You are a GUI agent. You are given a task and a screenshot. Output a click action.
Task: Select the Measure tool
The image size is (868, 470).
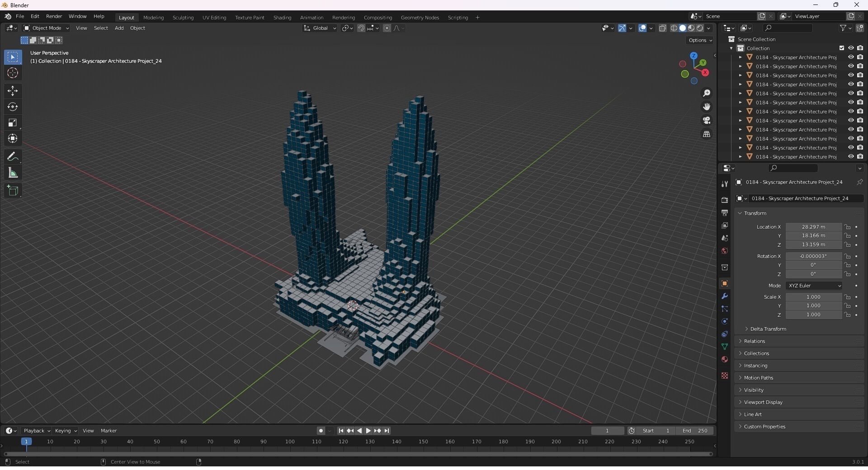pyautogui.click(x=13, y=173)
